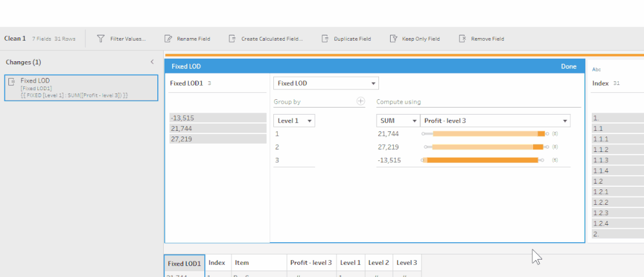
Task: Click computed value 27,219 under SUM
Action: click(x=388, y=147)
